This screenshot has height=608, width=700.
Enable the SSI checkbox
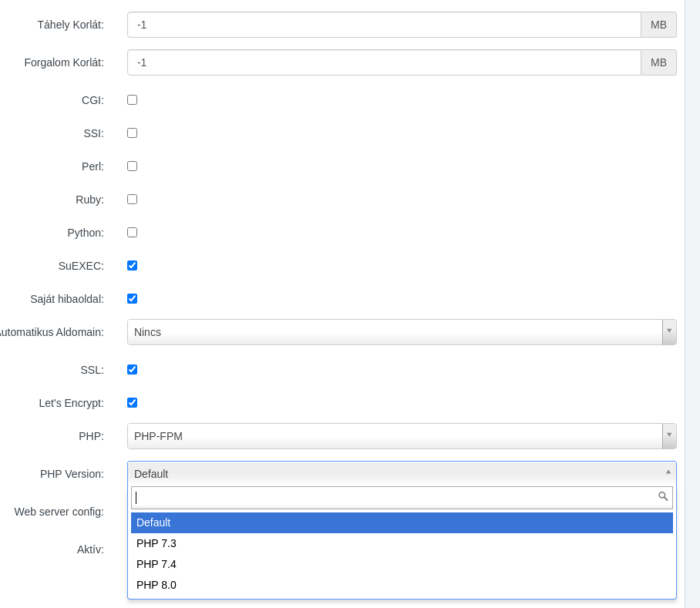(x=132, y=133)
